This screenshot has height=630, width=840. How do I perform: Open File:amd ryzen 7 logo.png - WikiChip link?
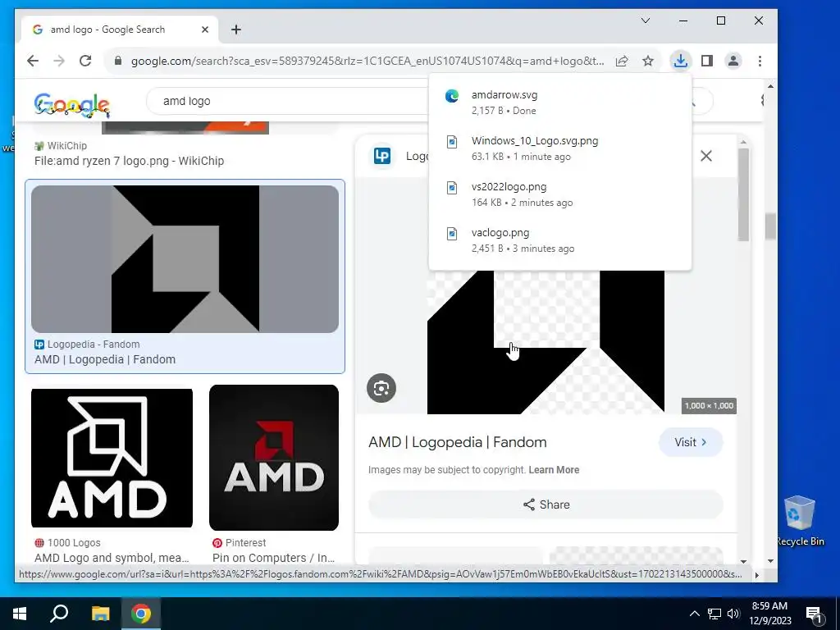[x=129, y=161]
